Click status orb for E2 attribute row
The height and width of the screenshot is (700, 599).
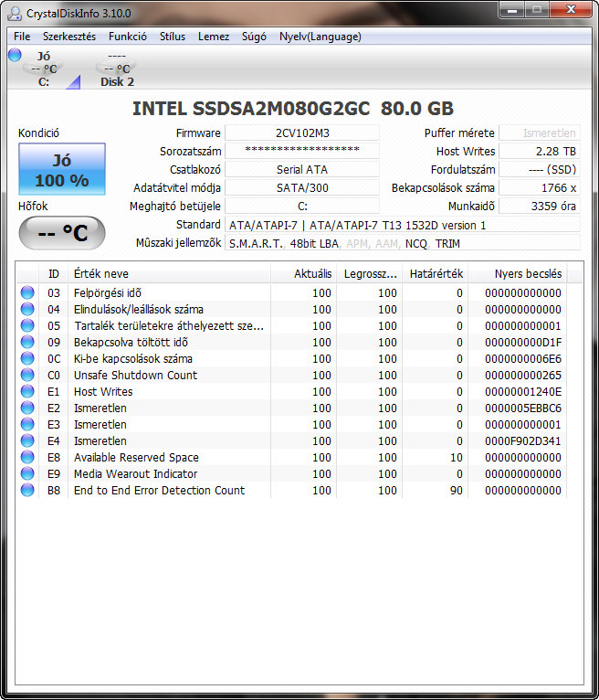tap(27, 408)
